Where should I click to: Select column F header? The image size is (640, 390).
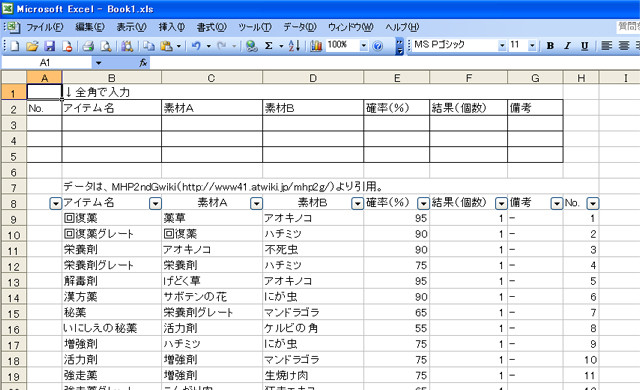[468, 78]
